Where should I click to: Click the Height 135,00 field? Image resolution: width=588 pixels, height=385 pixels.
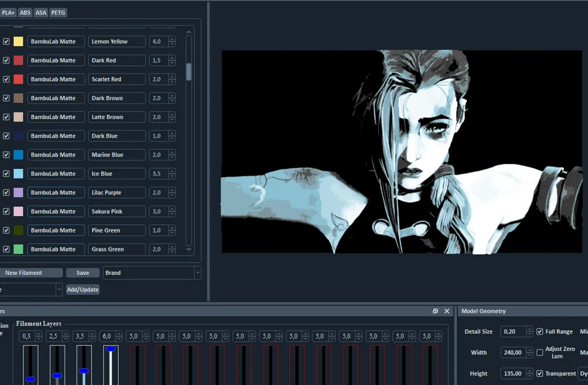coord(516,373)
